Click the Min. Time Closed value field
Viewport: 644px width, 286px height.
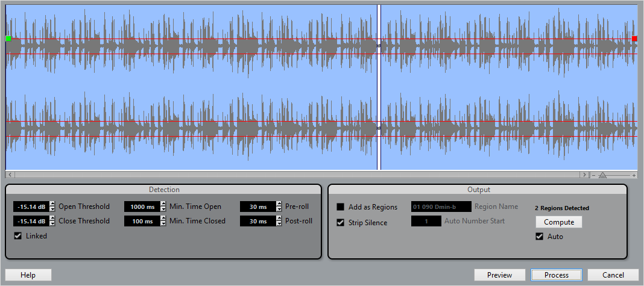142,221
